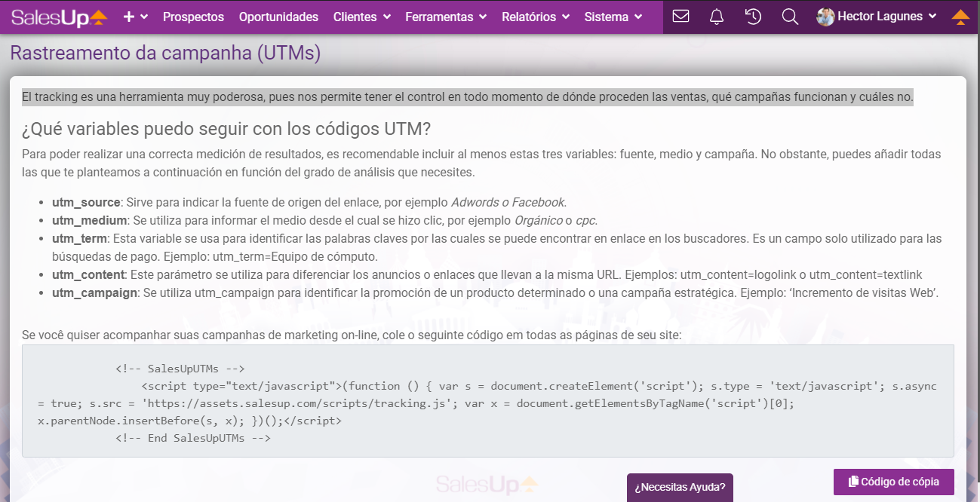The height and width of the screenshot is (502, 980).
Task: Click inside the tracking script code box
Action: [488, 401]
